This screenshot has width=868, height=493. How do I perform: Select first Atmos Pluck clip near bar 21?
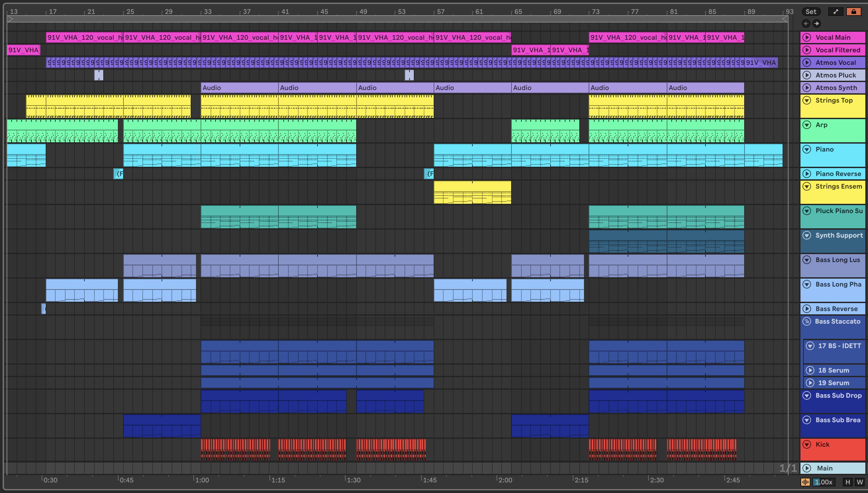[x=99, y=75]
